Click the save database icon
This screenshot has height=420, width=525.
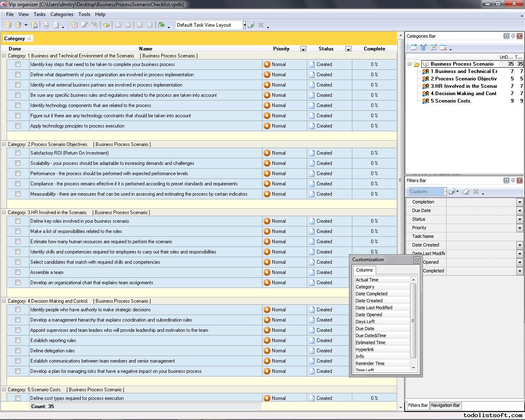(x=34, y=25)
